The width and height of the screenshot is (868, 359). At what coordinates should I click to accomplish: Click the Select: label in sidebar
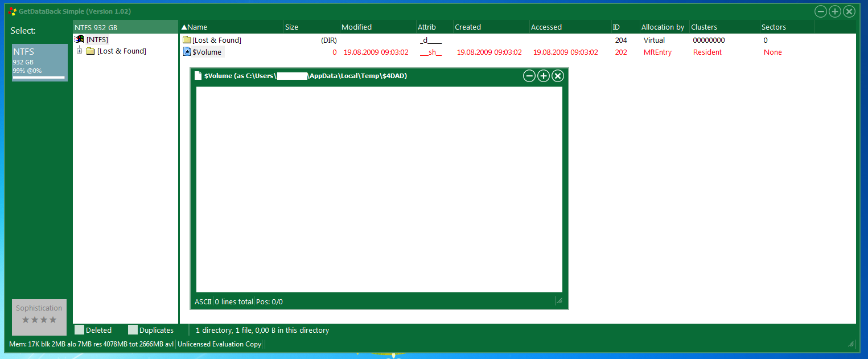click(x=23, y=31)
